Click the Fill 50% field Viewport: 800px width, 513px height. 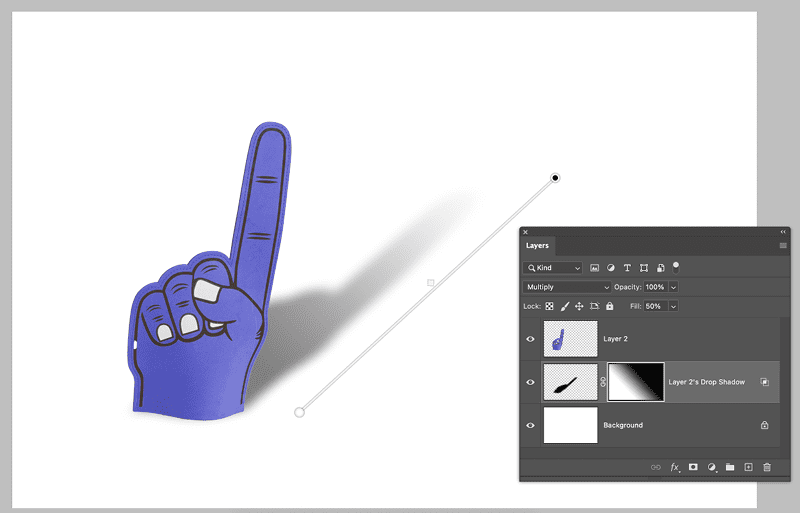pyautogui.click(x=656, y=306)
